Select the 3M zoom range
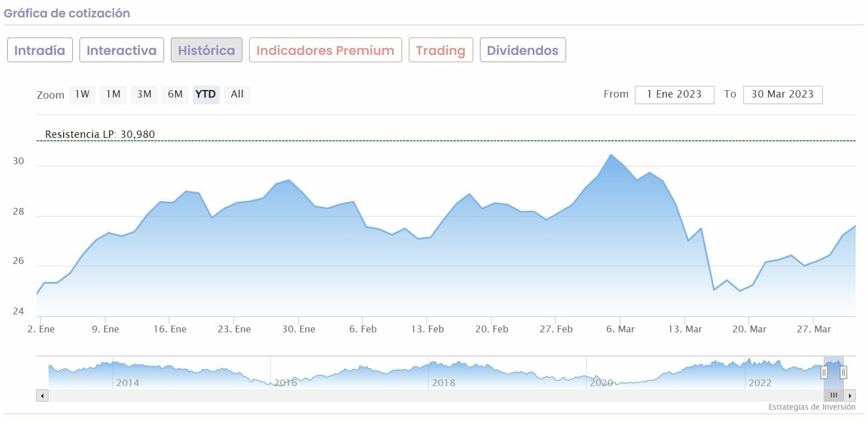Viewport: 868px width, 422px height. pyautogui.click(x=144, y=94)
